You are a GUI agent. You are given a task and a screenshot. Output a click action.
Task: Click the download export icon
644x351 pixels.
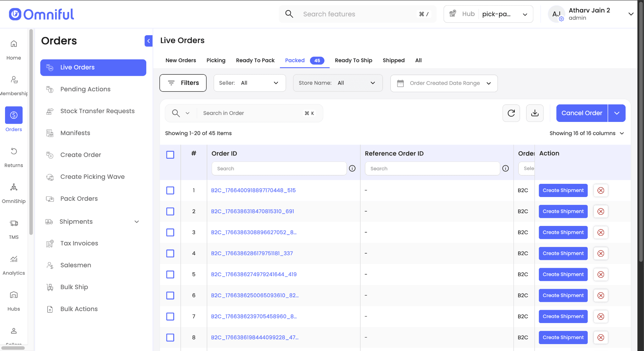tap(535, 113)
